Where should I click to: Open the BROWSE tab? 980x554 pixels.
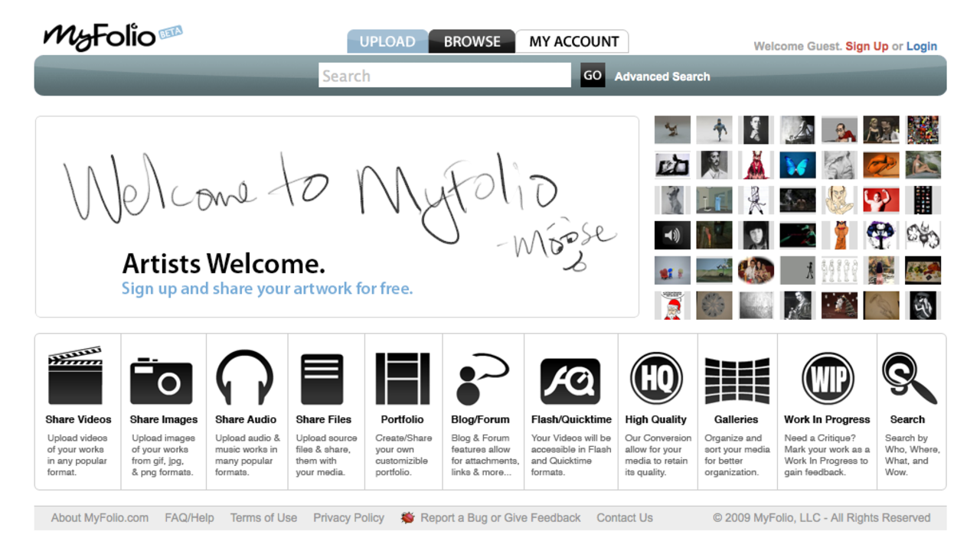pyautogui.click(x=472, y=41)
